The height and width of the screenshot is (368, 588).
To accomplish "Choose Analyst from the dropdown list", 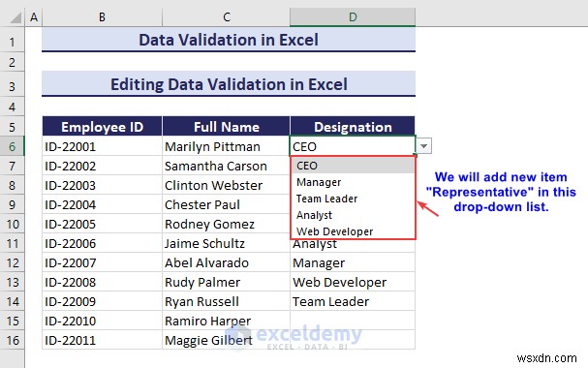I will 353,215.
